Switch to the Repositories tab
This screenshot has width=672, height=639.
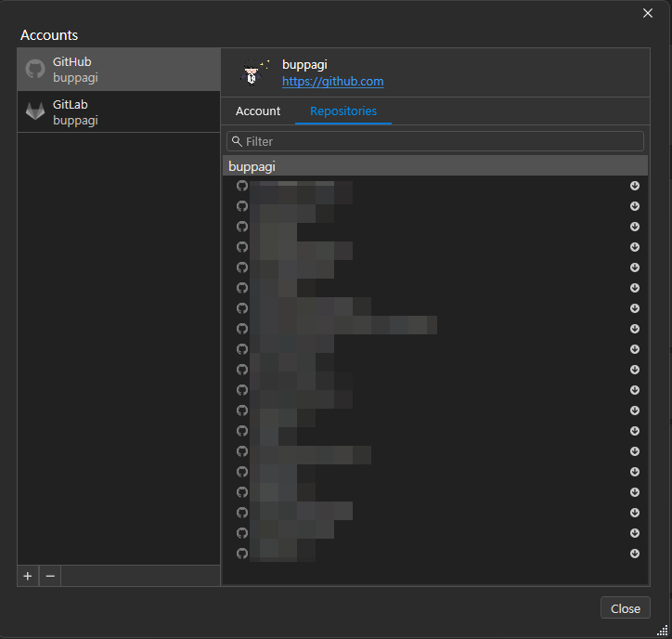[x=343, y=111]
